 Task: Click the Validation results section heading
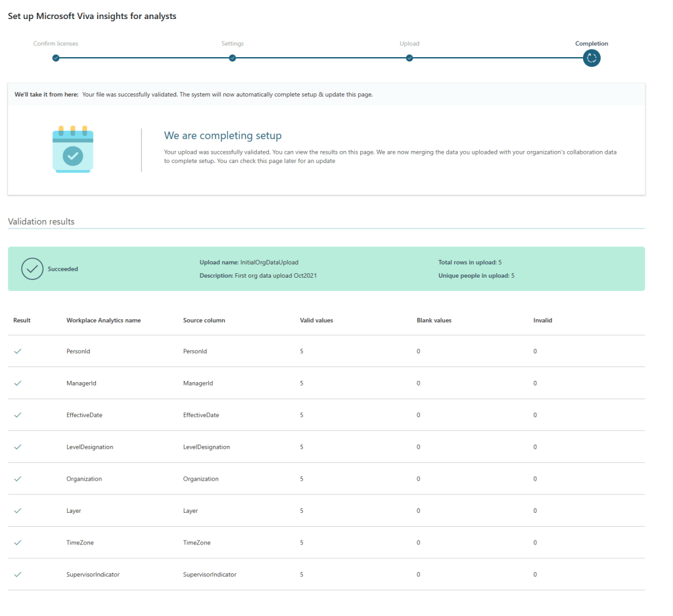[41, 222]
